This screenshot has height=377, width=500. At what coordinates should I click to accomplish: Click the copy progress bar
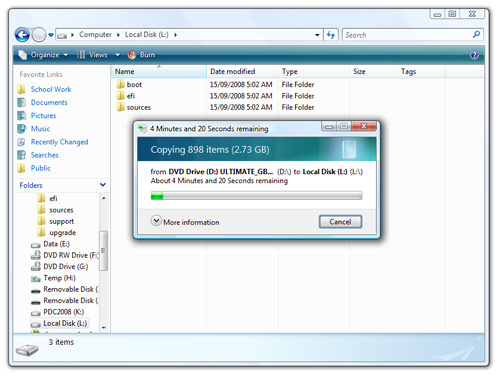tap(256, 196)
